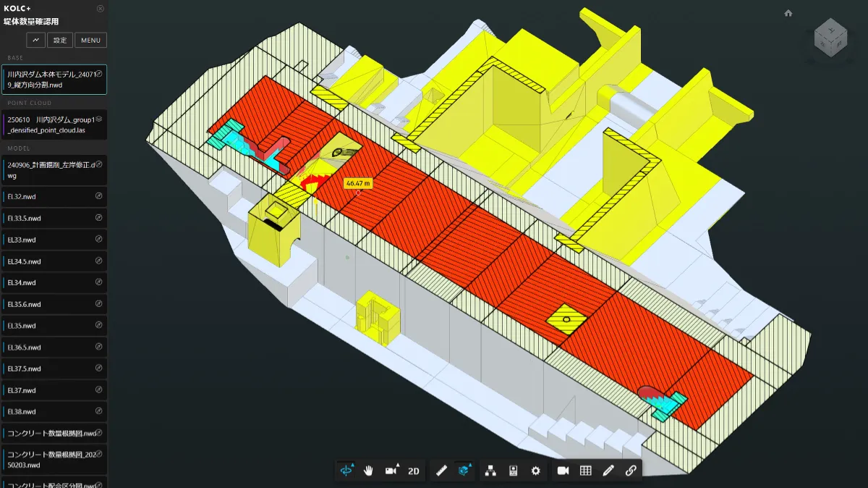The width and height of the screenshot is (868, 488).
Task: Click compass icon on EL33.nwd row
Action: (99, 240)
